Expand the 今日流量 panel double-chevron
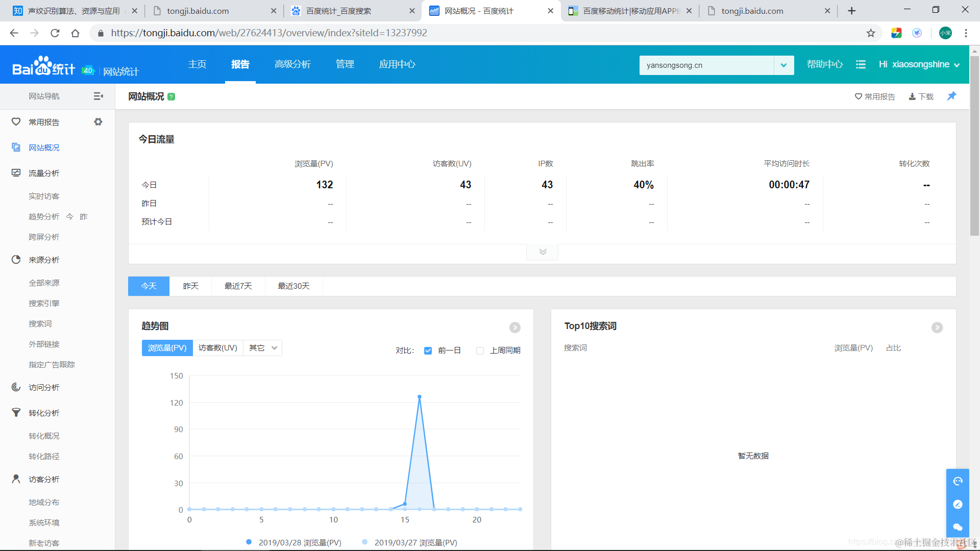 (542, 252)
